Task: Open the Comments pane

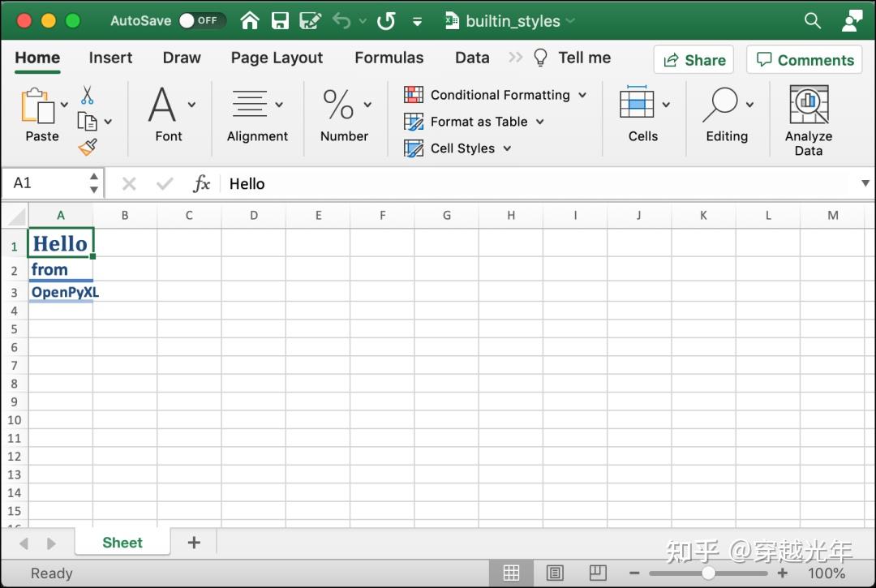Action: pyautogui.click(x=804, y=59)
